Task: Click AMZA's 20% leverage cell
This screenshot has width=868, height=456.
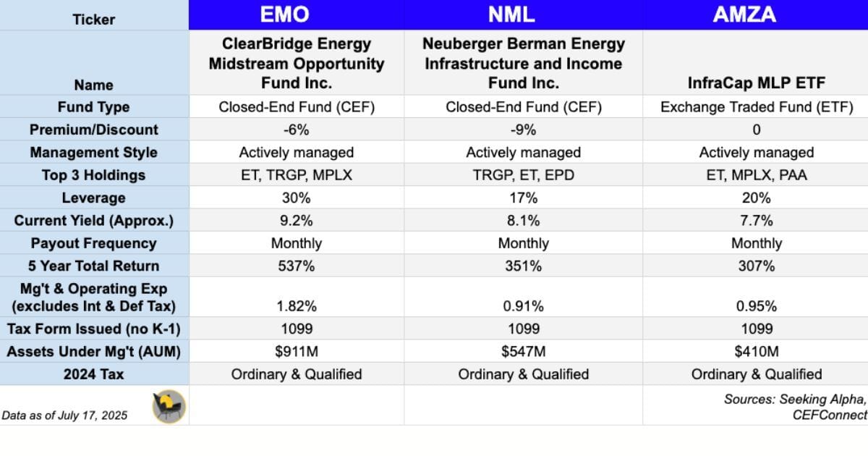Action: pos(756,198)
